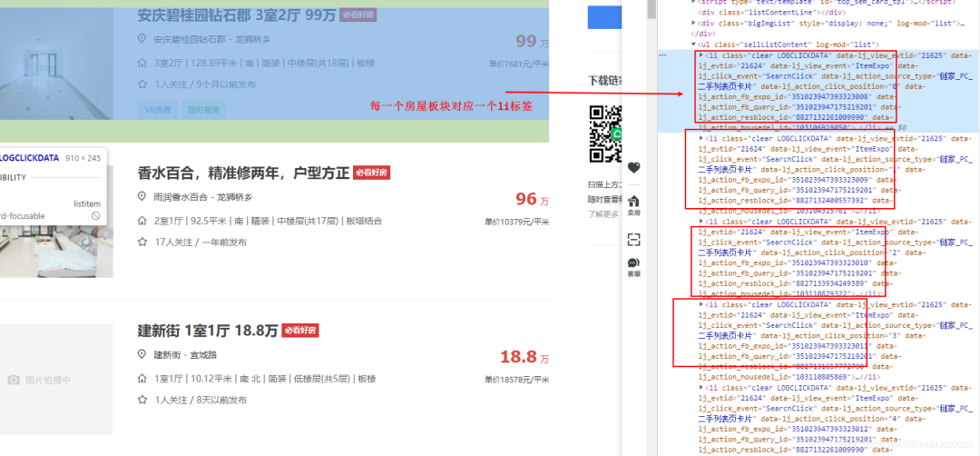Click the closing /div line in DevTools

tap(704, 34)
